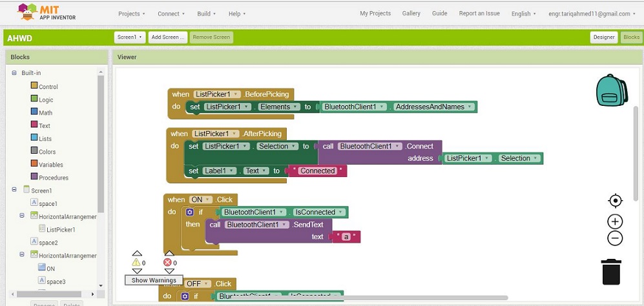
Task: Open ListPicker1 dropdown in AfterPicking event
Action: [x=215, y=134]
